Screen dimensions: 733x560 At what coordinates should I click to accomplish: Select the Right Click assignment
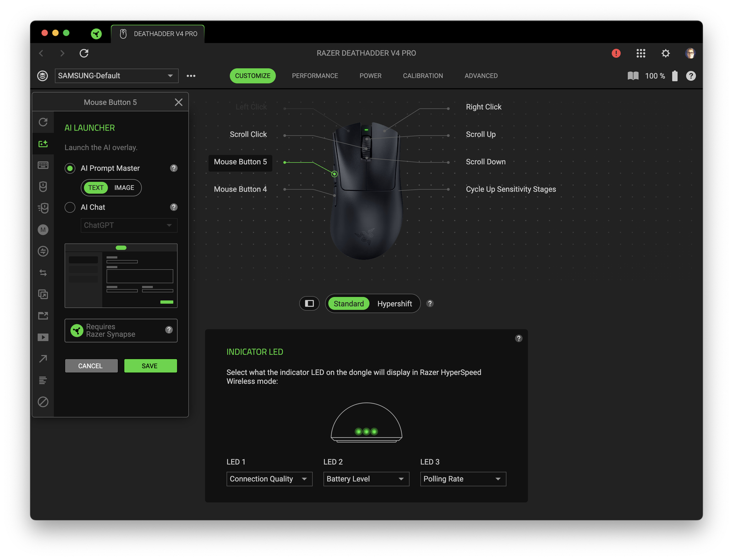coord(484,107)
